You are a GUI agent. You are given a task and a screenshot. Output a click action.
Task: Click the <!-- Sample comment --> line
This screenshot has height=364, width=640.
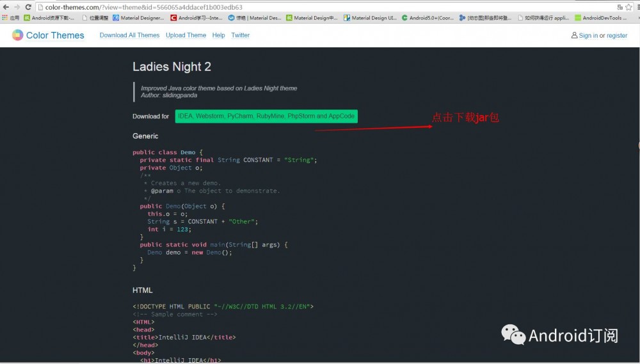(x=175, y=314)
